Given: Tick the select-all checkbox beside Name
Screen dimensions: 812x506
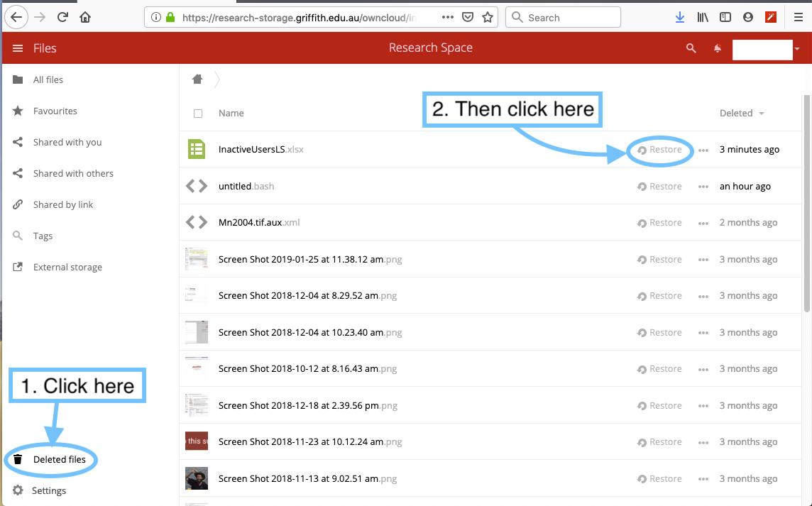Looking at the screenshot, I should coord(198,114).
